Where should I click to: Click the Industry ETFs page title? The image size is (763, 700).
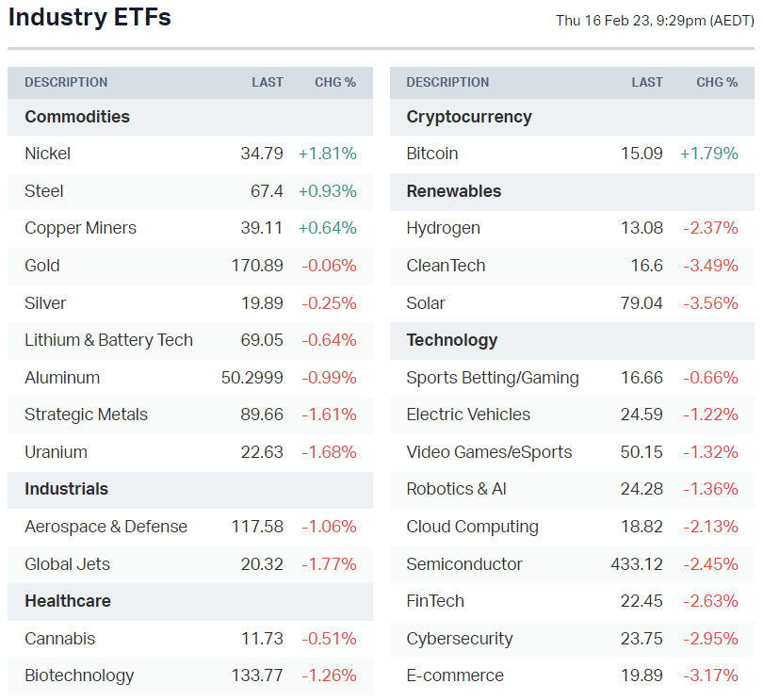89,18
